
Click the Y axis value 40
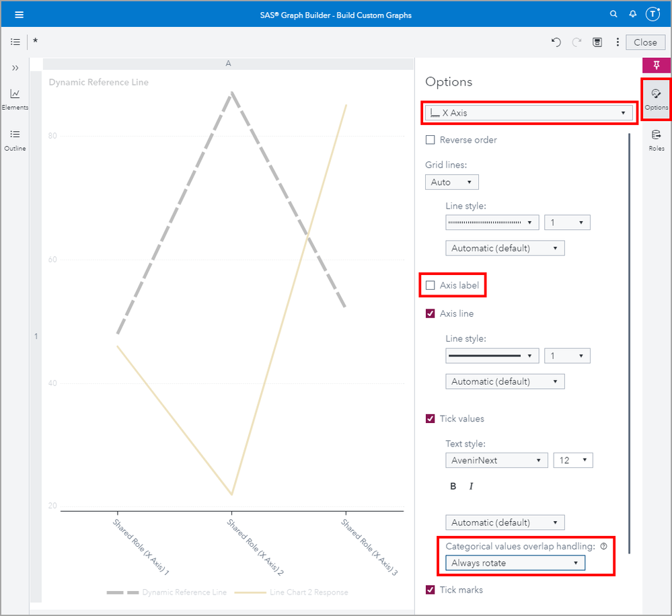(x=52, y=383)
